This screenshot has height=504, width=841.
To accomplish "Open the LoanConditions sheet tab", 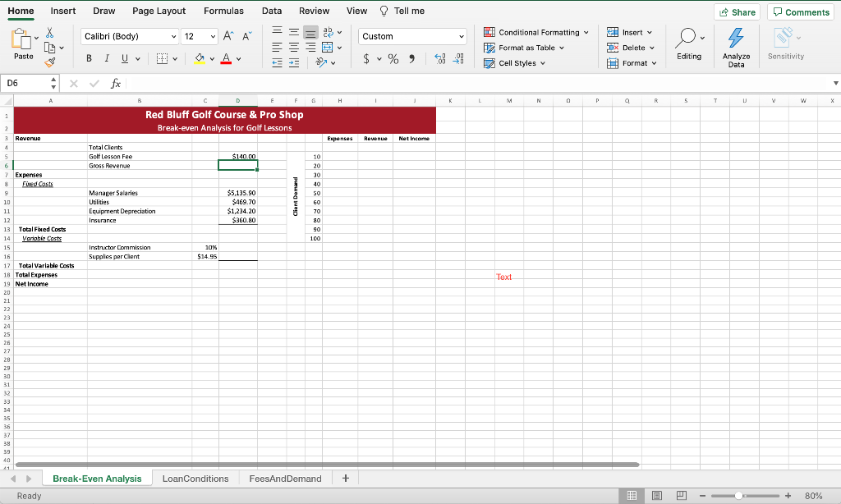I will point(196,478).
